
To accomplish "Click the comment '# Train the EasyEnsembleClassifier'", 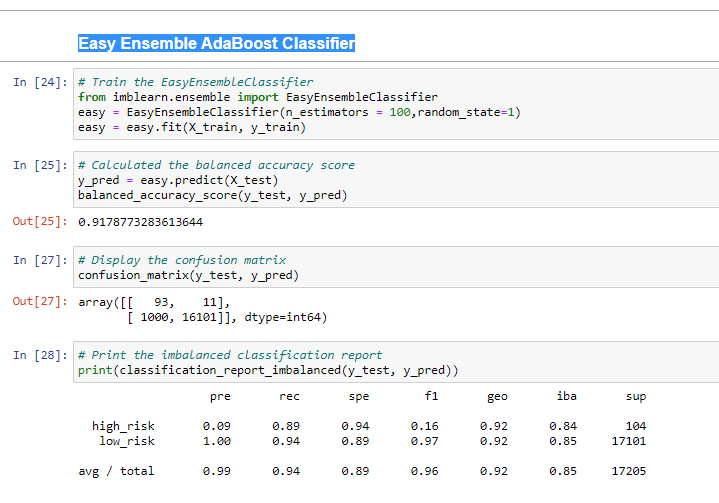I will tap(196, 82).
